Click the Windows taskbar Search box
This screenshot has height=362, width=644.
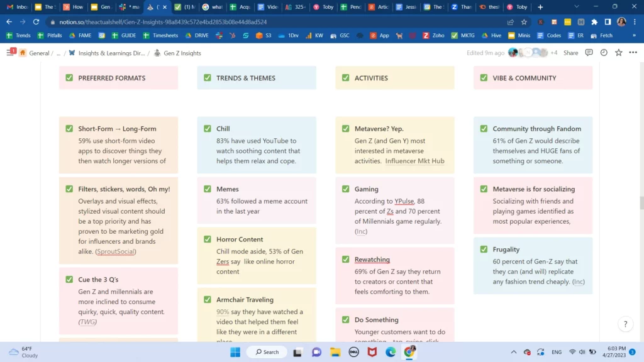point(267,352)
